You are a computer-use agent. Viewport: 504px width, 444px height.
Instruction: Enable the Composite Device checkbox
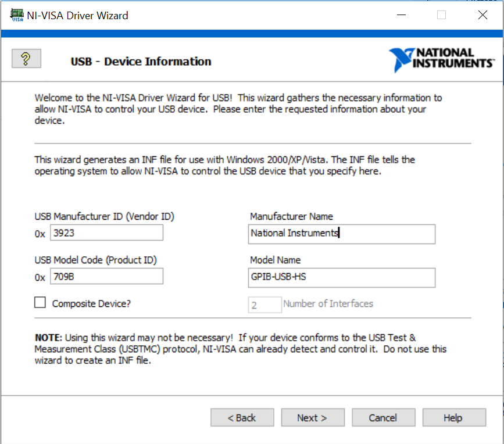[x=40, y=303]
